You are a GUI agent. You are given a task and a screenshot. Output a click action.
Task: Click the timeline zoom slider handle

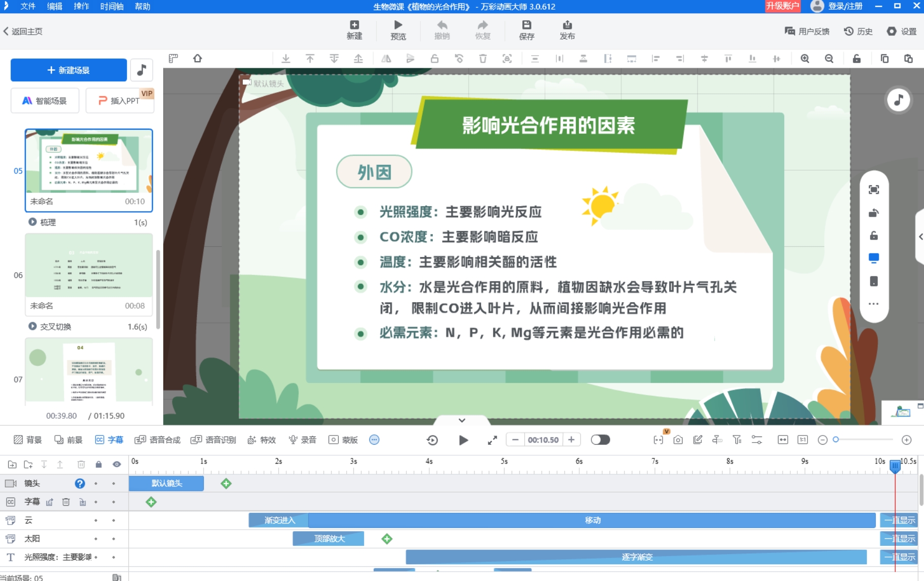click(836, 440)
